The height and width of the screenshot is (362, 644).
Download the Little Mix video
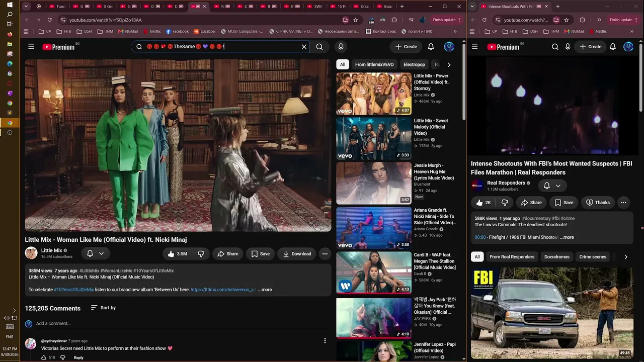(297, 254)
